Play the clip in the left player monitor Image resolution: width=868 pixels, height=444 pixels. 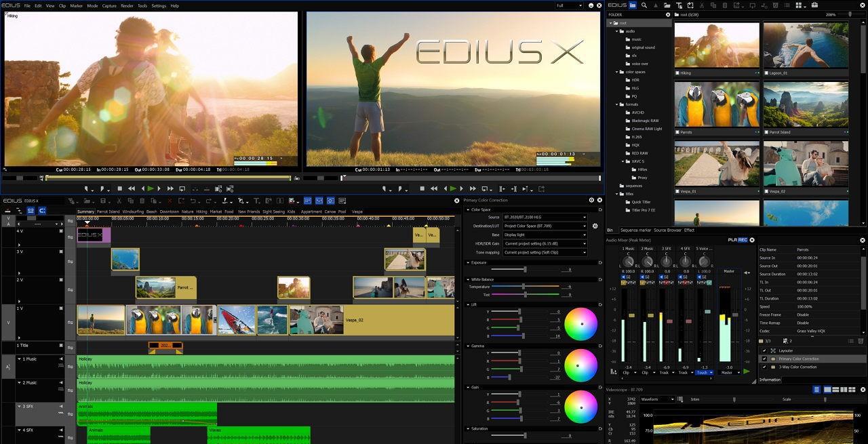[x=151, y=188]
